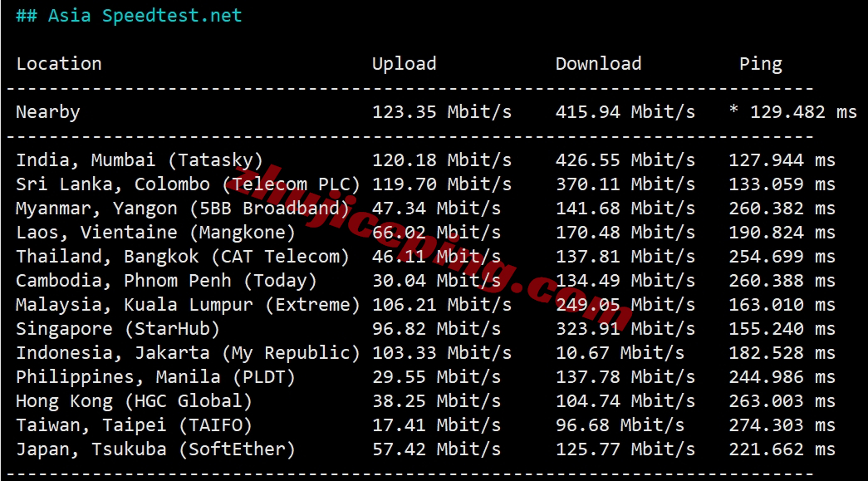Screen dimensions: 868x481
Task: Select 'Thailand, Bangkok (CAT Telecom)' label
Action: pos(183,257)
